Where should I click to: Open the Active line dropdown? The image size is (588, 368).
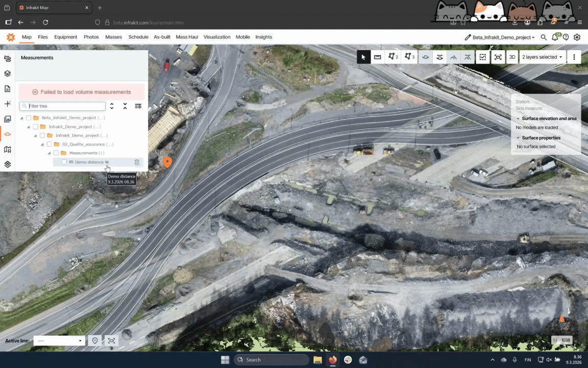59,341
